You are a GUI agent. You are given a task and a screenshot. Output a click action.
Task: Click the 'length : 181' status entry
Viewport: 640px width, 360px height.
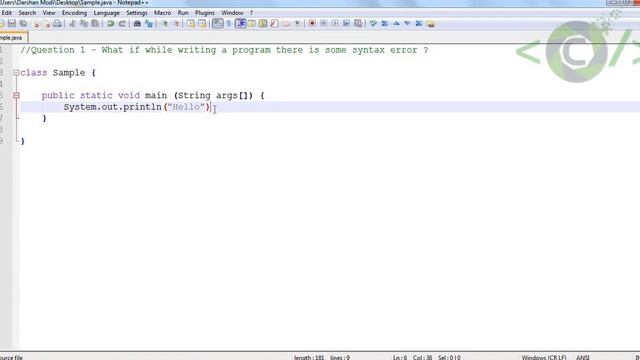click(309, 357)
